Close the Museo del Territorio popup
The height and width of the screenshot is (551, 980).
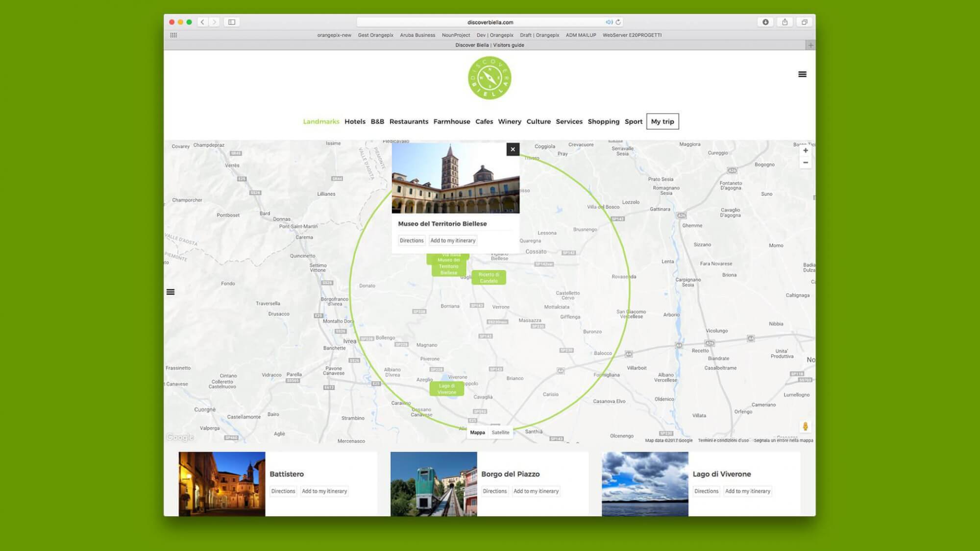(x=513, y=149)
